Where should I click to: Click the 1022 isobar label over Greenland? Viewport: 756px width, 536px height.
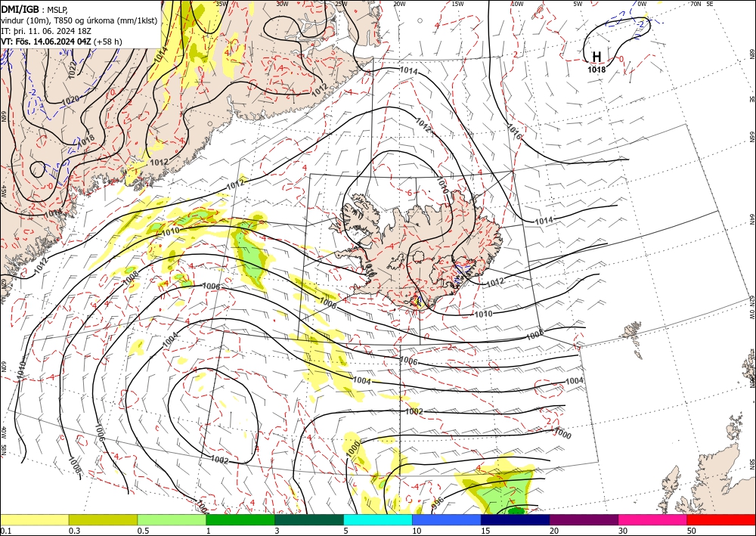pos(73,70)
